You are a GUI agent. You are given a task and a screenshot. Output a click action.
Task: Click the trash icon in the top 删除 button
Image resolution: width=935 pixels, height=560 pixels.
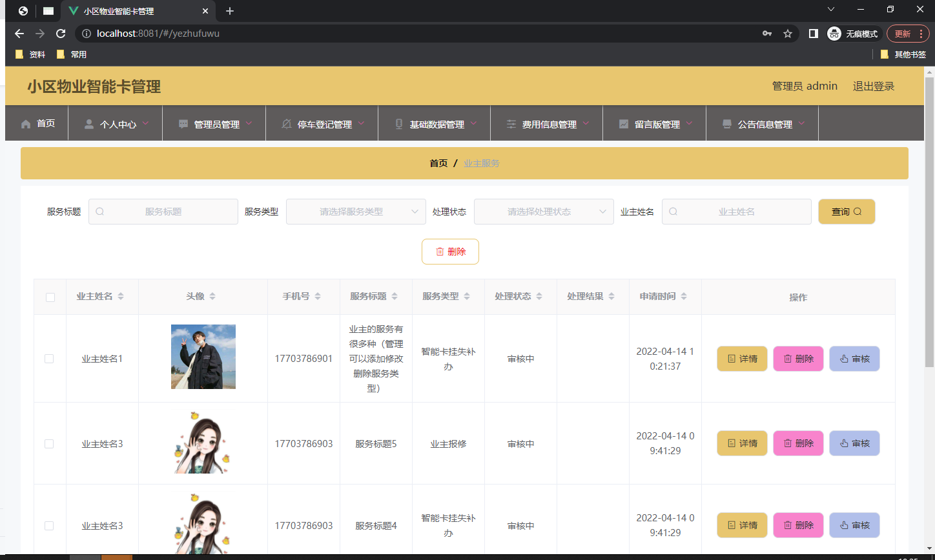pos(440,252)
